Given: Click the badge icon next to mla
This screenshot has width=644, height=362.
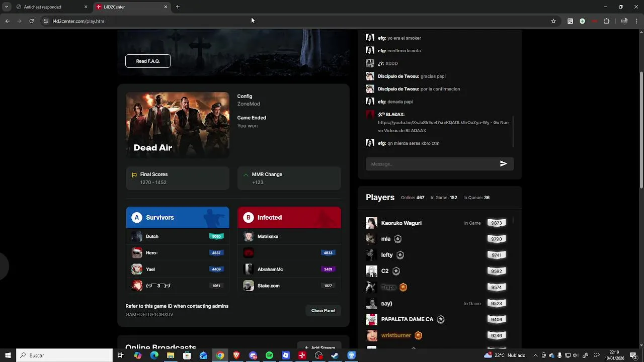Looking at the screenshot, I should (x=398, y=239).
